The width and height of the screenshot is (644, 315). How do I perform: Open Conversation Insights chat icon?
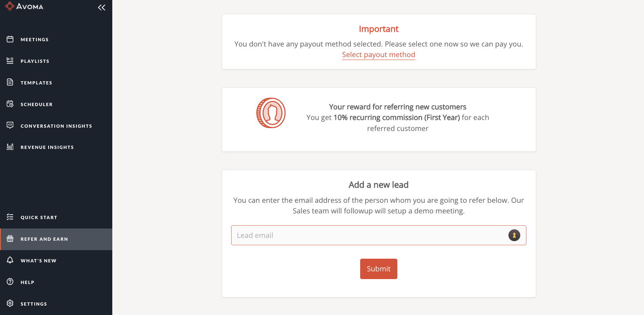[10, 125]
